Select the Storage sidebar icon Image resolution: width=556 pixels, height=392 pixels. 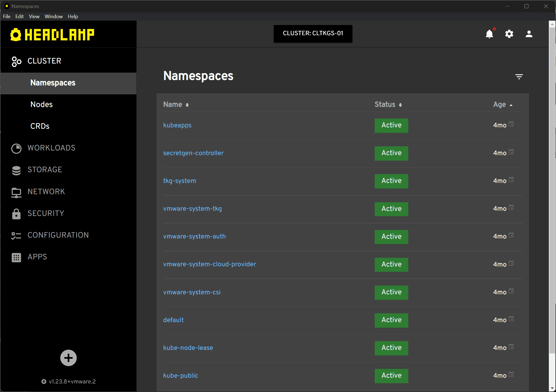(16, 170)
